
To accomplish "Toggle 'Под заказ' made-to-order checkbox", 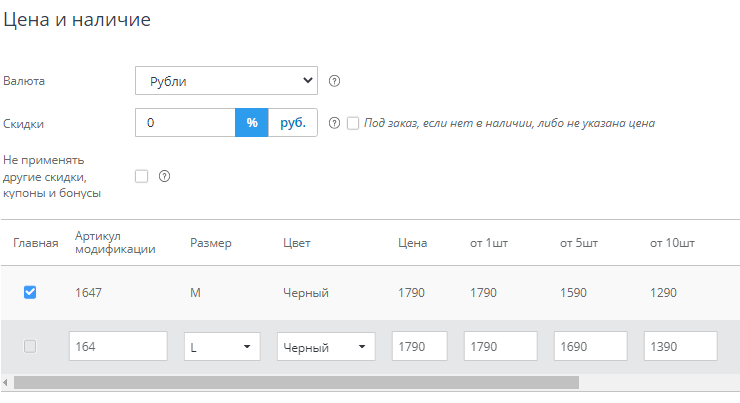I will click(x=353, y=123).
